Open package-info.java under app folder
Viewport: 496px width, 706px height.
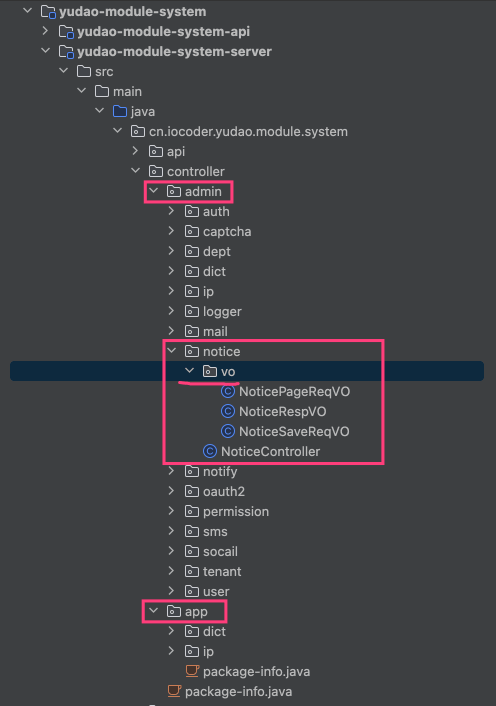click(256, 671)
